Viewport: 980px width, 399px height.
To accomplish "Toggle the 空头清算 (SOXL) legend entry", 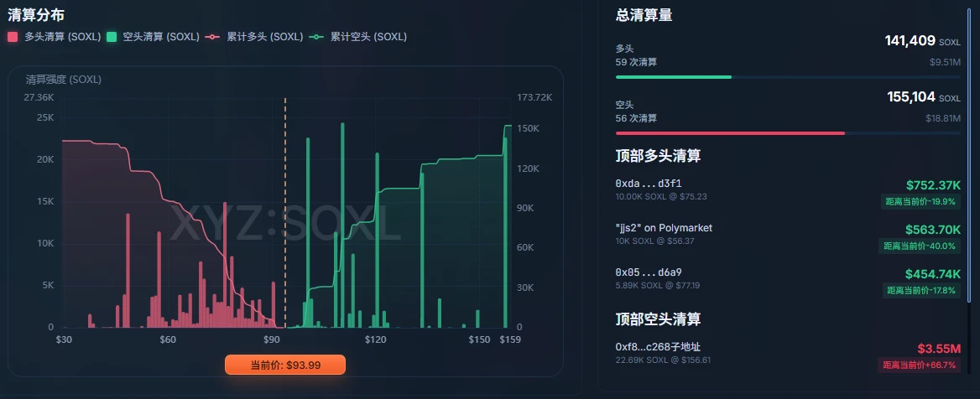I will coord(153,37).
